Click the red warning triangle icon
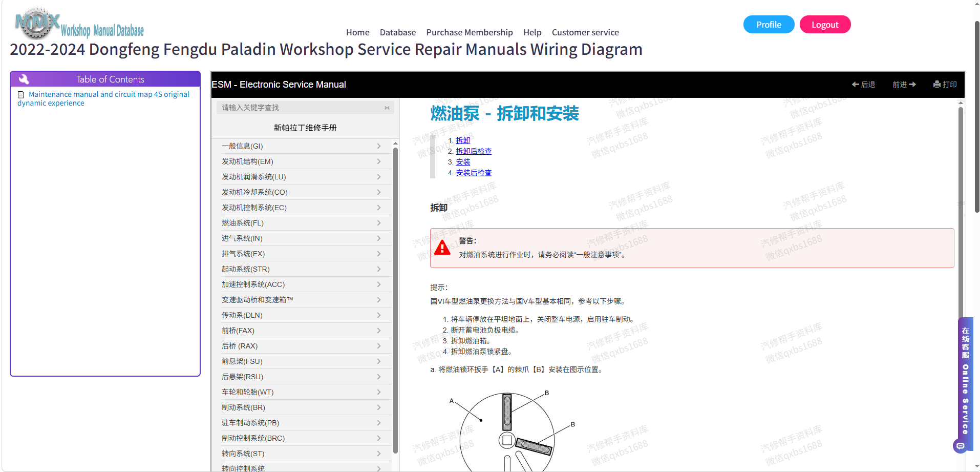This screenshot has height=472, width=980. [442, 248]
